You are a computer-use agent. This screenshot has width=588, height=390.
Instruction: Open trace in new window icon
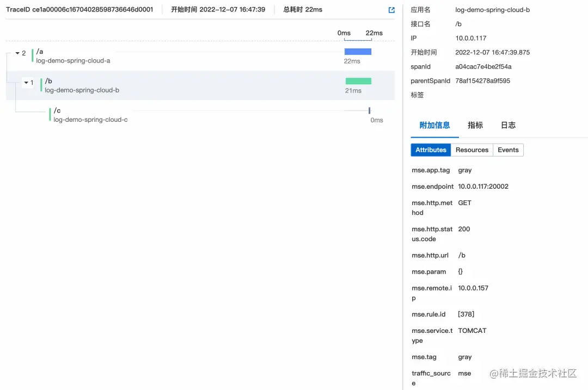391,10
